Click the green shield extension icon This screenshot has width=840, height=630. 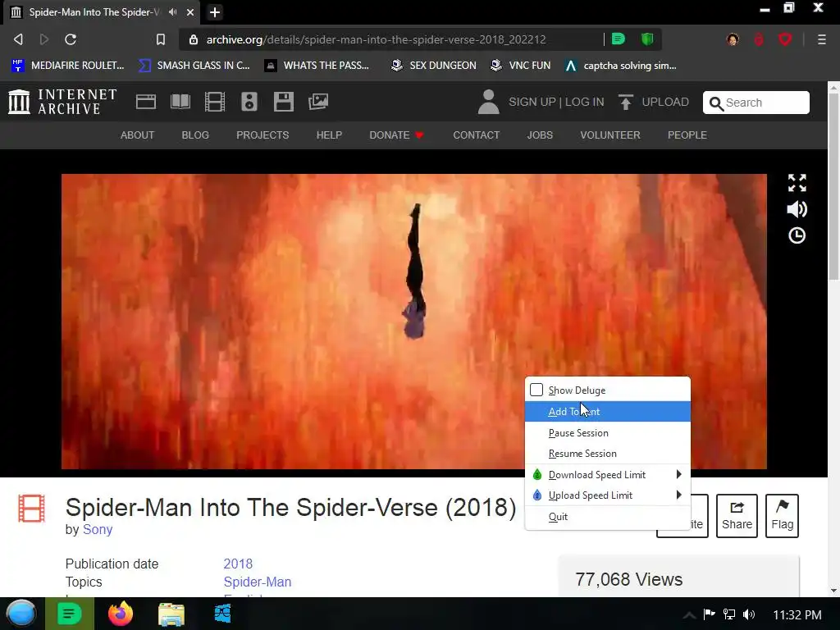[647, 39]
